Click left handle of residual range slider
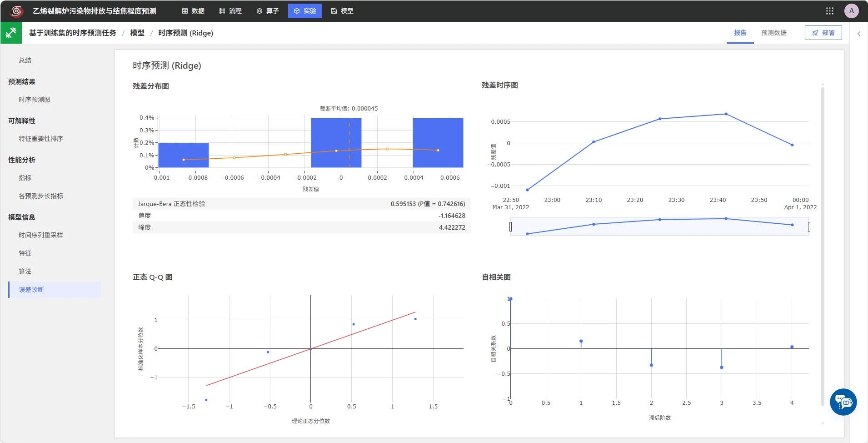 pos(511,227)
